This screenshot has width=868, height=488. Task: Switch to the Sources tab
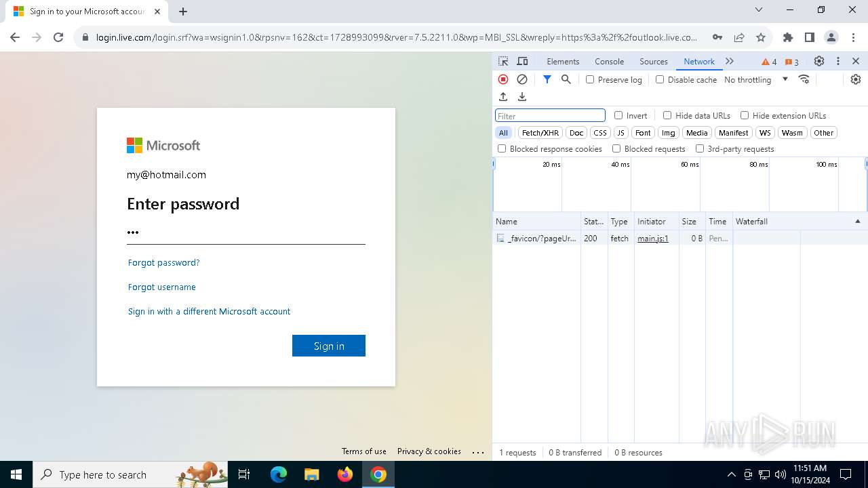point(654,61)
